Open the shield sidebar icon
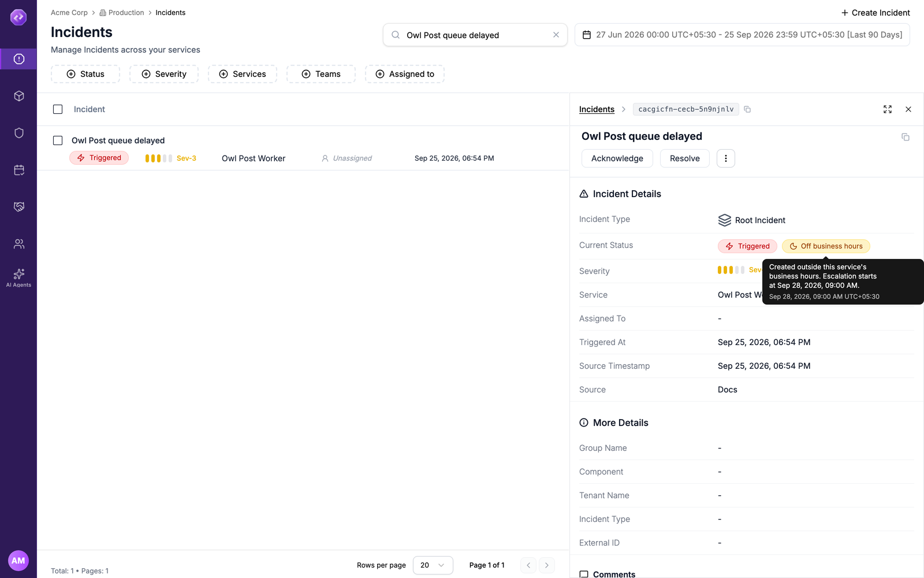 18,133
